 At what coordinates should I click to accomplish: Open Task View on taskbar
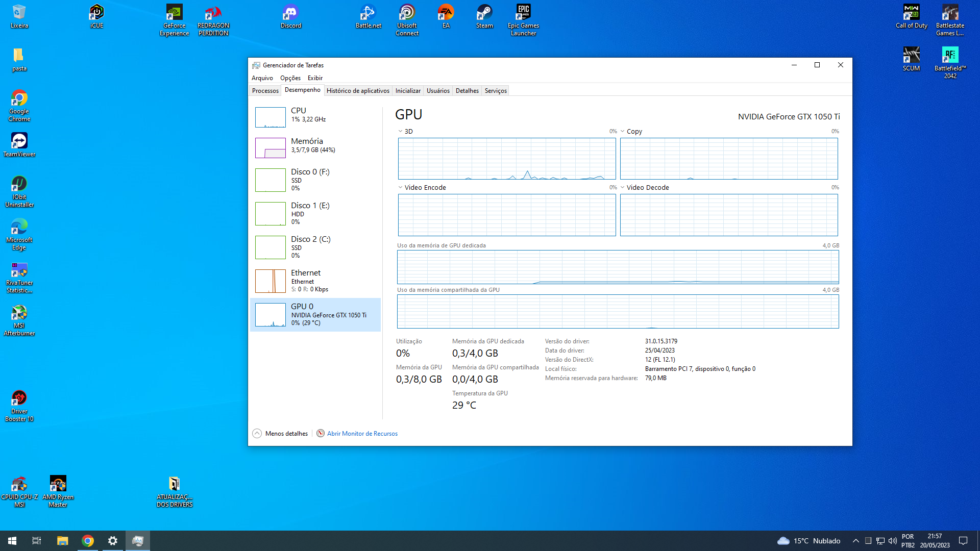[37, 541]
